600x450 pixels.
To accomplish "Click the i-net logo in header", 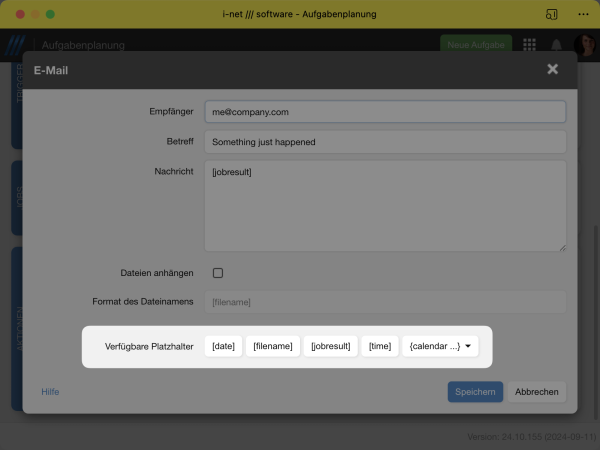I will [15, 45].
